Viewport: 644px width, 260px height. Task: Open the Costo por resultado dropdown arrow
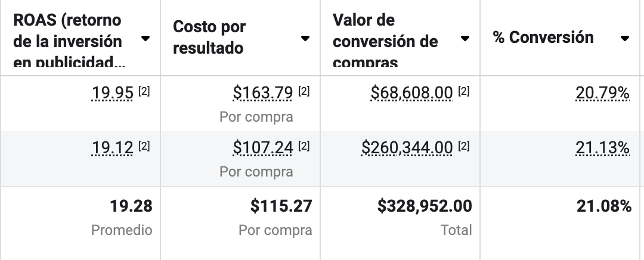click(x=305, y=39)
